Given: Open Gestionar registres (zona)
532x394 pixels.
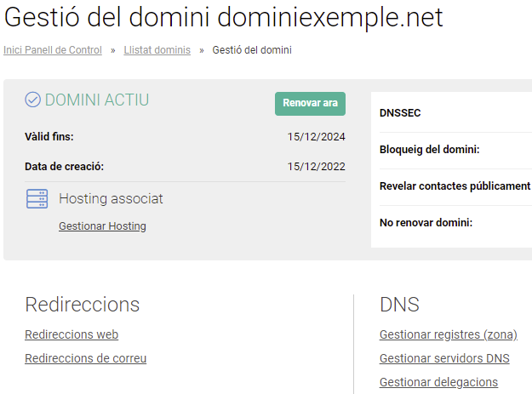Looking at the screenshot, I should 448,334.
